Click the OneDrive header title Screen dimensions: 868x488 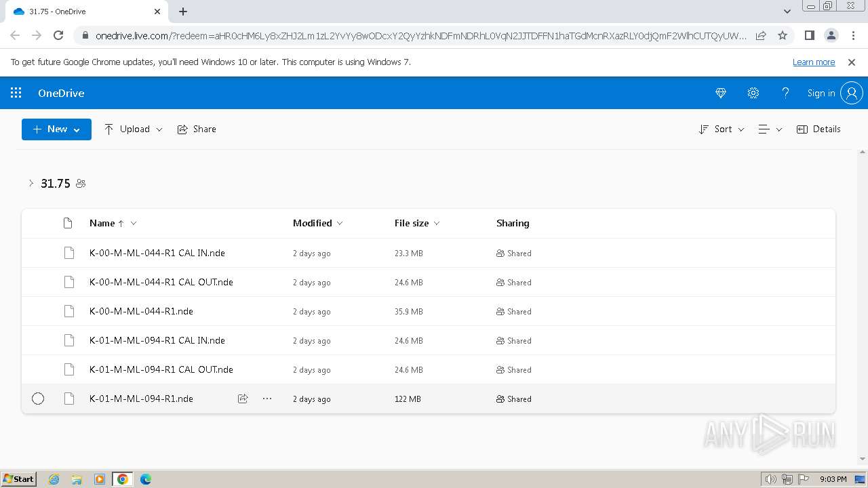[61, 93]
